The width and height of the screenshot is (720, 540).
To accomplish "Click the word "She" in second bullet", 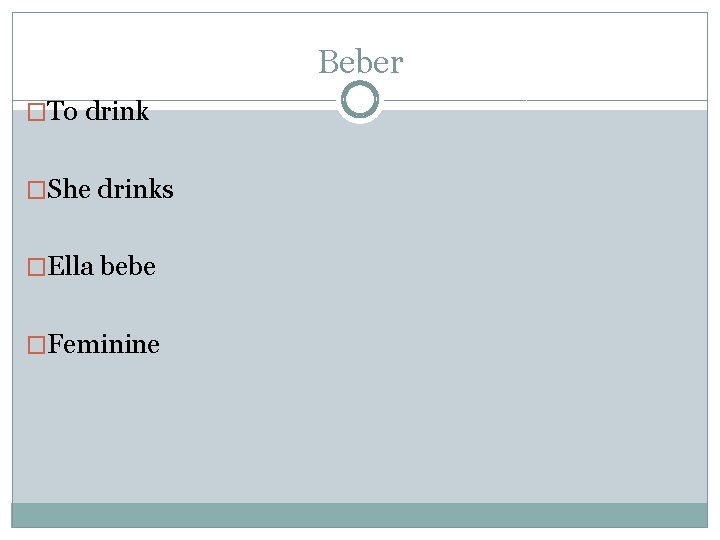I will (69, 189).
